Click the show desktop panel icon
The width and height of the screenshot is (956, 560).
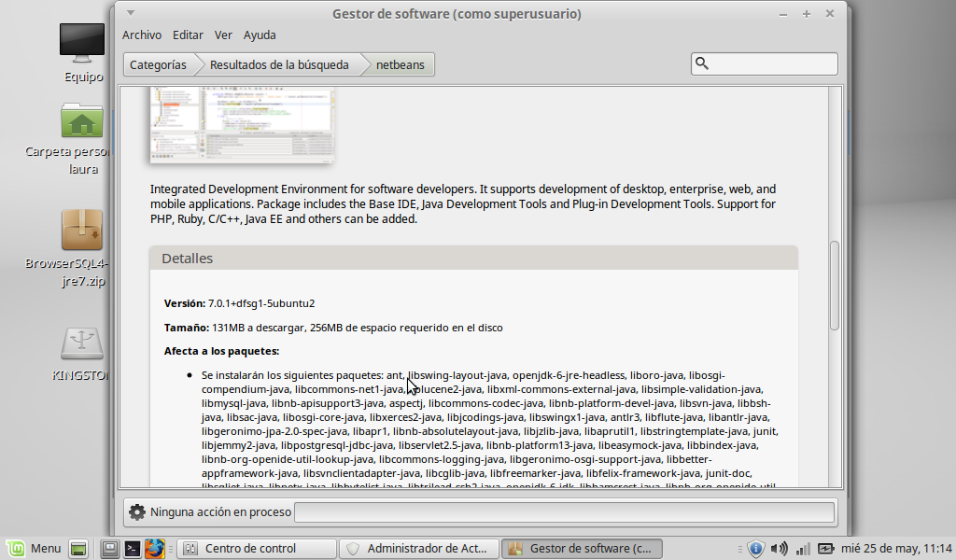pyautogui.click(x=78, y=549)
